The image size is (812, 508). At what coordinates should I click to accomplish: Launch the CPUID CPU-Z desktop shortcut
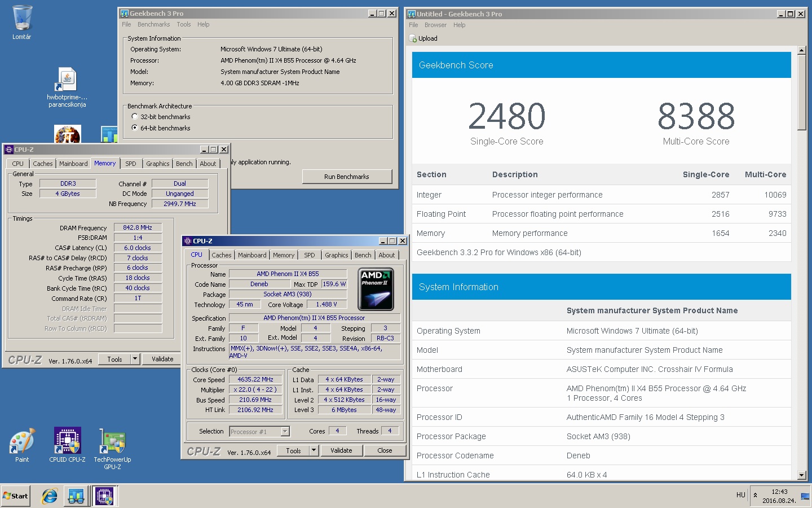[x=67, y=445]
